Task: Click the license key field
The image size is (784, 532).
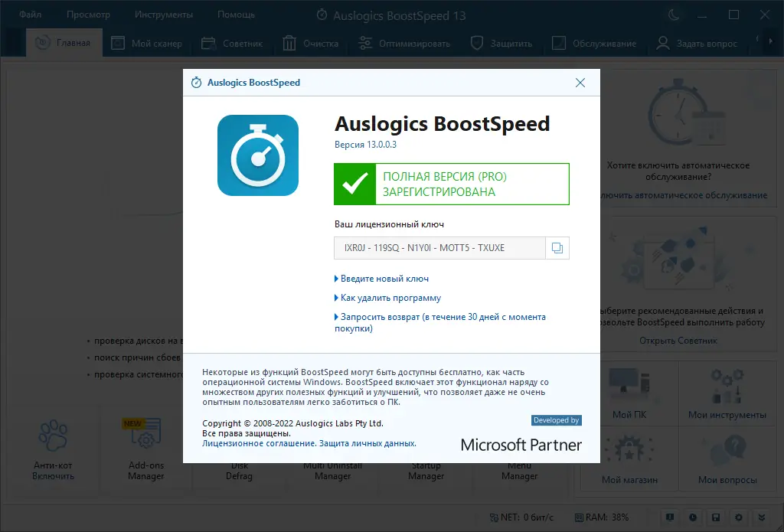Action: [x=439, y=248]
